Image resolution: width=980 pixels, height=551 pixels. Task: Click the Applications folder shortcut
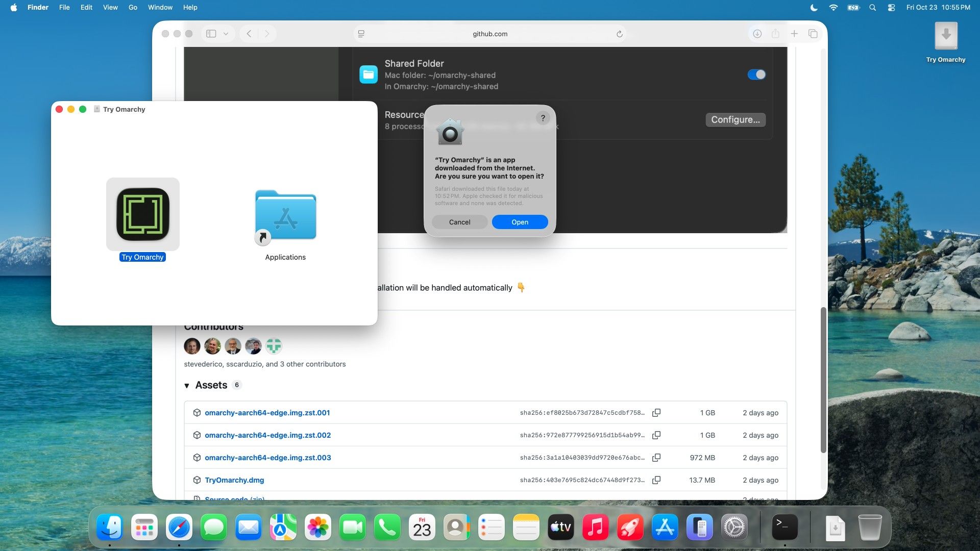[x=285, y=217]
